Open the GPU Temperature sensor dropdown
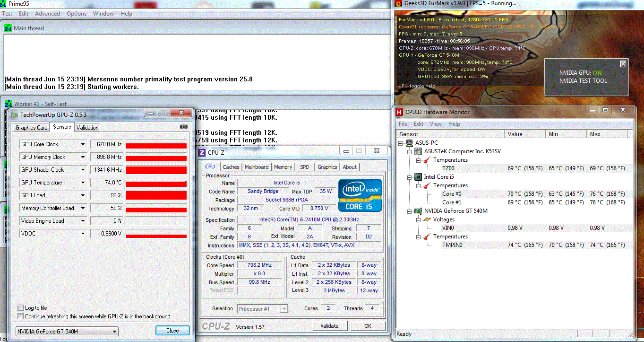 83,183
